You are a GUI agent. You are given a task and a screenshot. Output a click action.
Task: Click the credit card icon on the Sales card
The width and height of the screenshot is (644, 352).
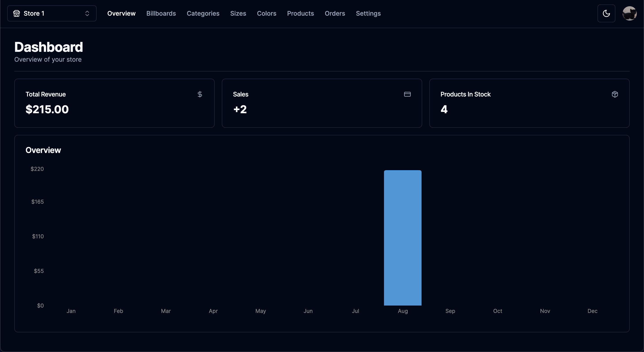407,94
